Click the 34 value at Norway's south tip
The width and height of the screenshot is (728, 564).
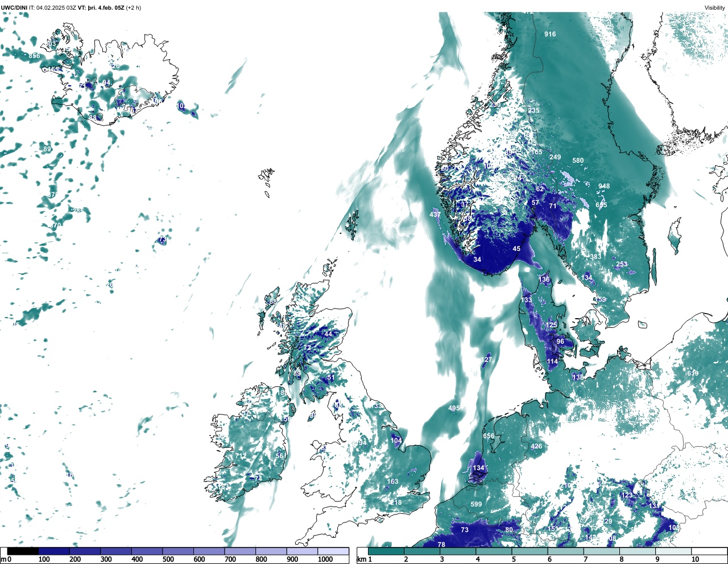477,260
